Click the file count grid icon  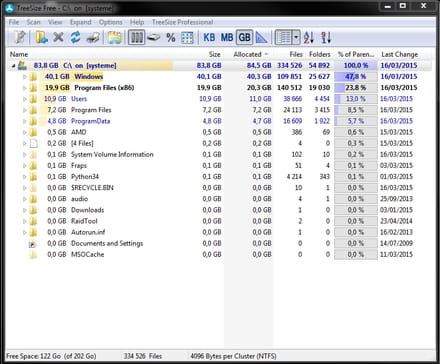(187, 37)
